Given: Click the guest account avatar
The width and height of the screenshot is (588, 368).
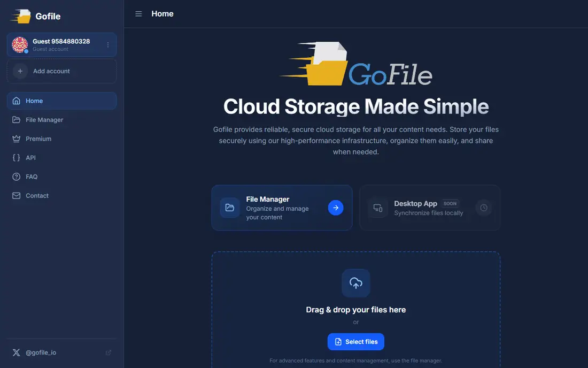Looking at the screenshot, I should click(20, 44).
